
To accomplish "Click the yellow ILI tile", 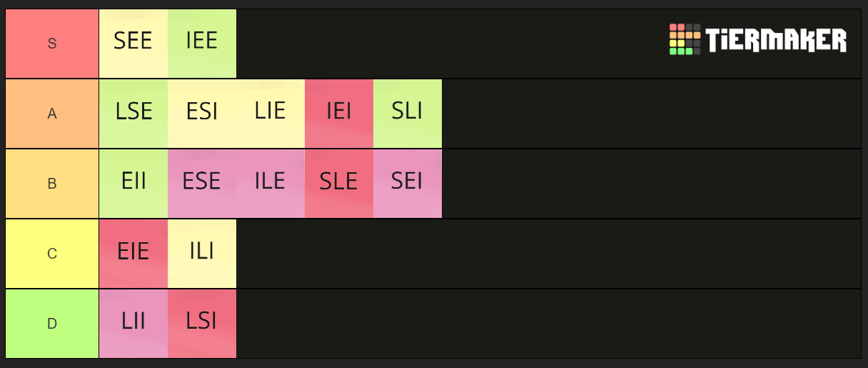I will point(202,254).
